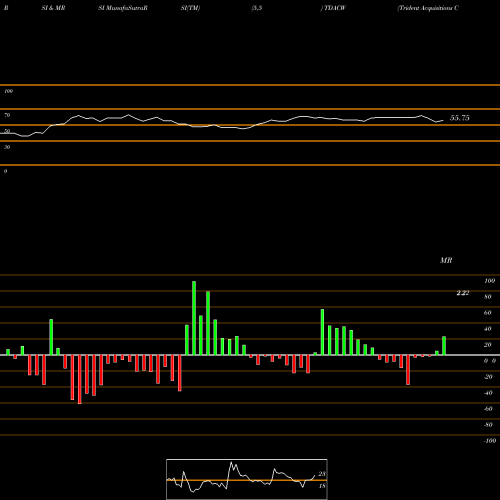This screenshot has width=500, height=500.
Task: Click the MR axis label 60
Action: 487,313
